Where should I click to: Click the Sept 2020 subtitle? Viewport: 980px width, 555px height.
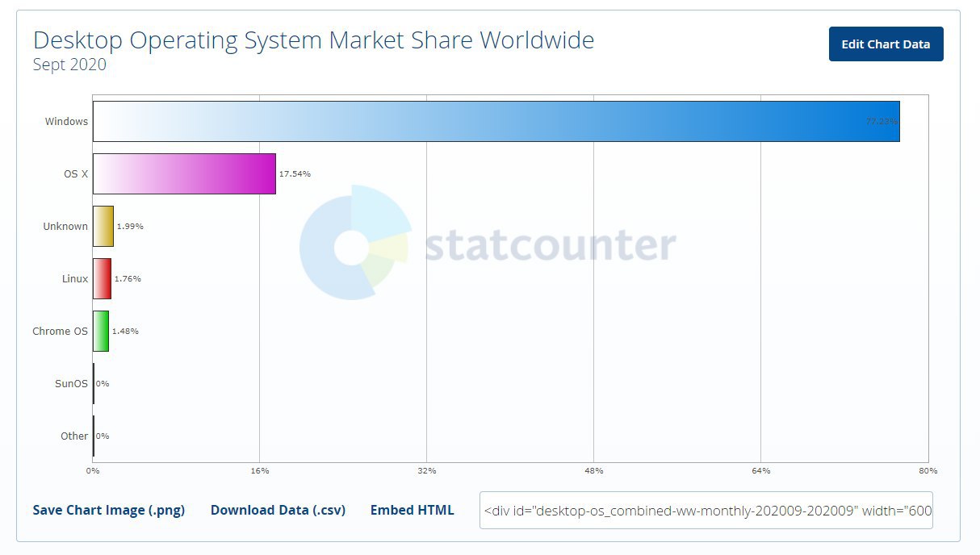pos(69,65)
